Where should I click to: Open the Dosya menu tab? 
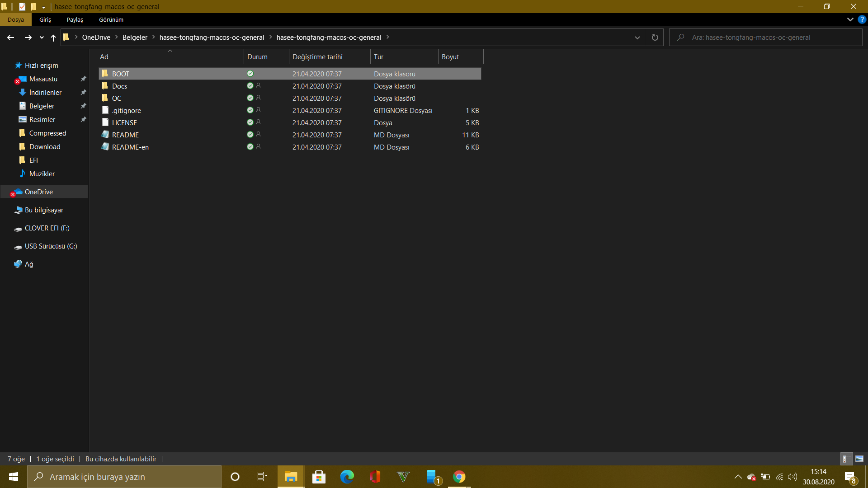click(x=15, y=19)
